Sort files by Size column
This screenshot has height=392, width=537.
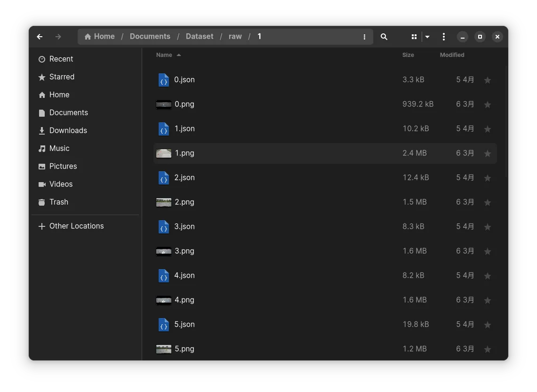pos(408,55)
